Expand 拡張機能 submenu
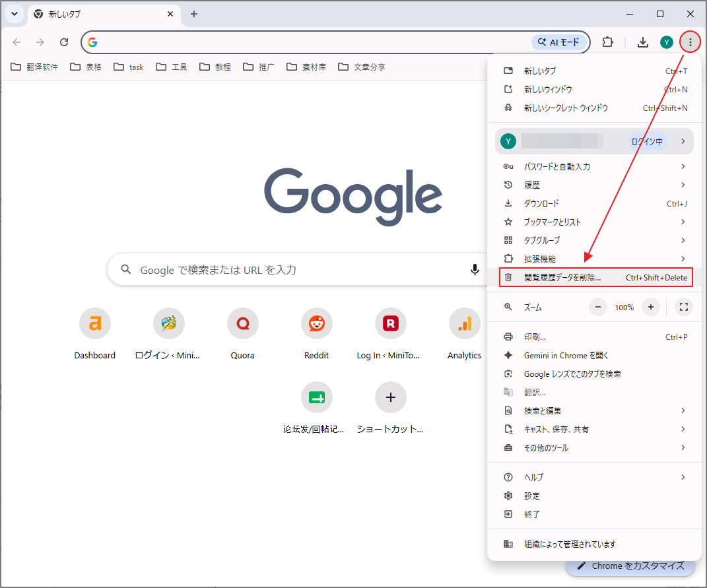 pos(595,259)
